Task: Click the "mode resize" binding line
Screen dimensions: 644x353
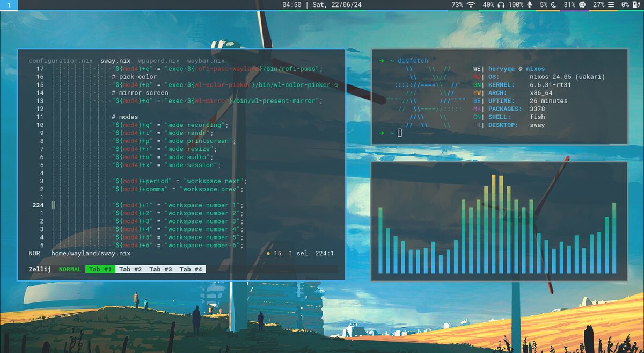Action: coord(165,149)
